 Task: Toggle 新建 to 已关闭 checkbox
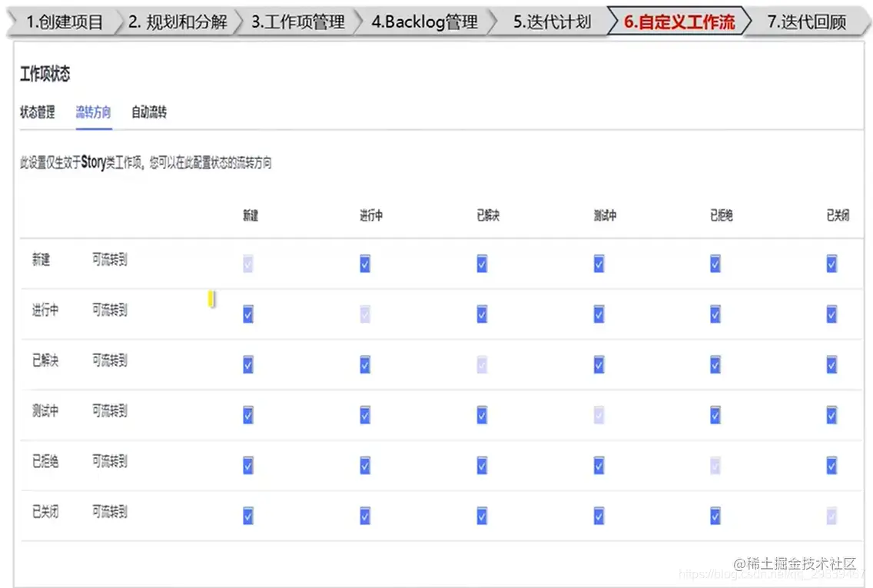coord(832,264)
